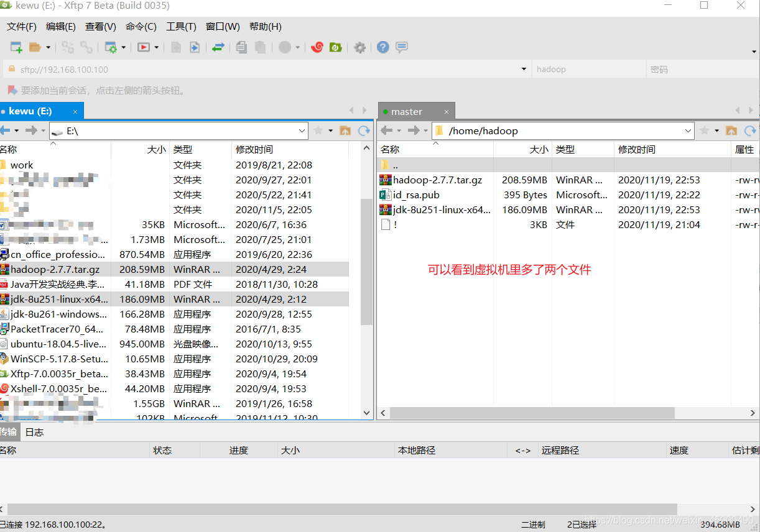The image size is (760, 532).
Task: Open the 命令(C) menu
Action: (141, 27)
